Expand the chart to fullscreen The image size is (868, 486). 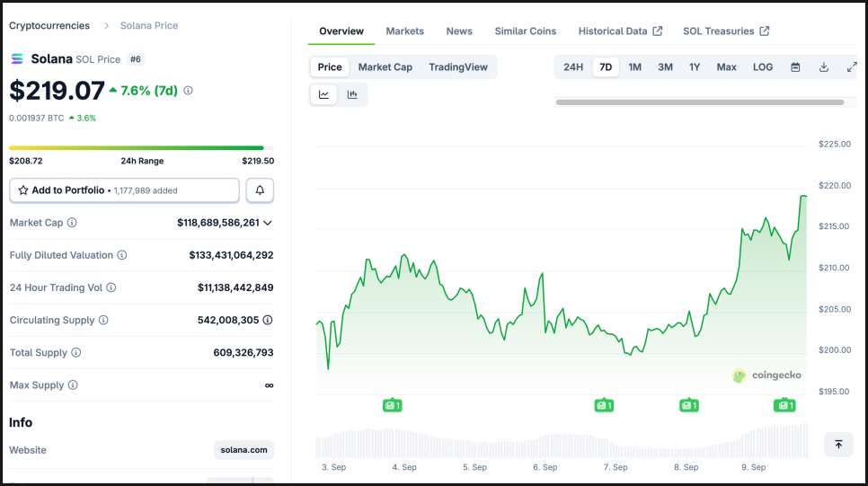click(x=852, y=67)
